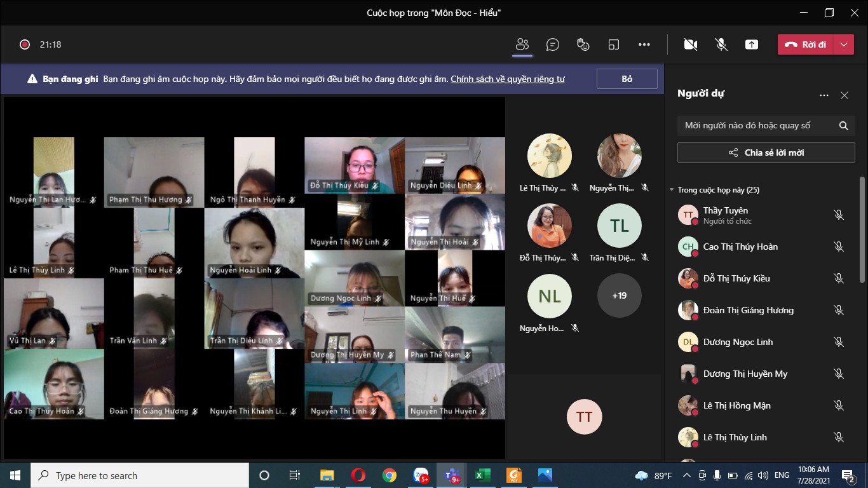Unmute the microphone in the toolbar
The height and width of the screenshot is (488, 868).
pos(721,44)
